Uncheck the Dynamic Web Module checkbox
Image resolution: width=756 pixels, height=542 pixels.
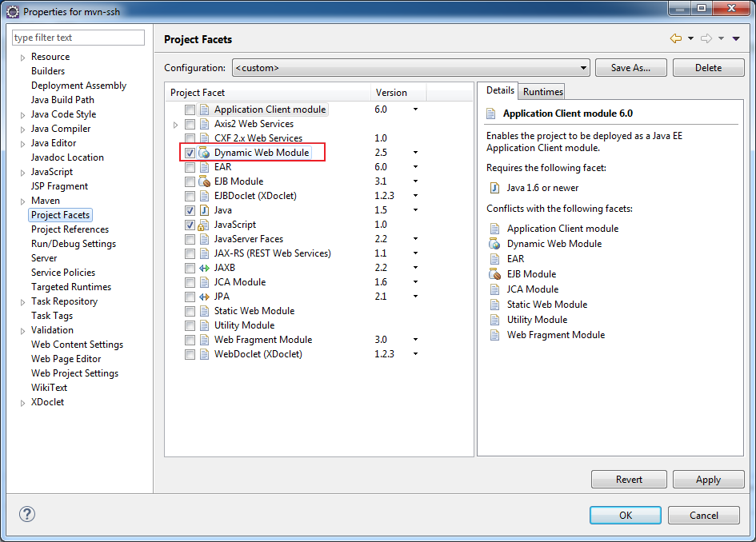click(x=190, y=153)
